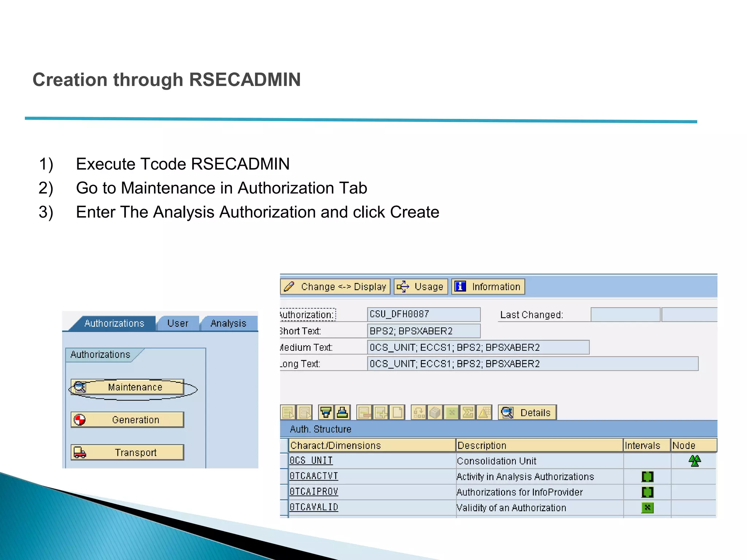Switch to the User tab

178,323
